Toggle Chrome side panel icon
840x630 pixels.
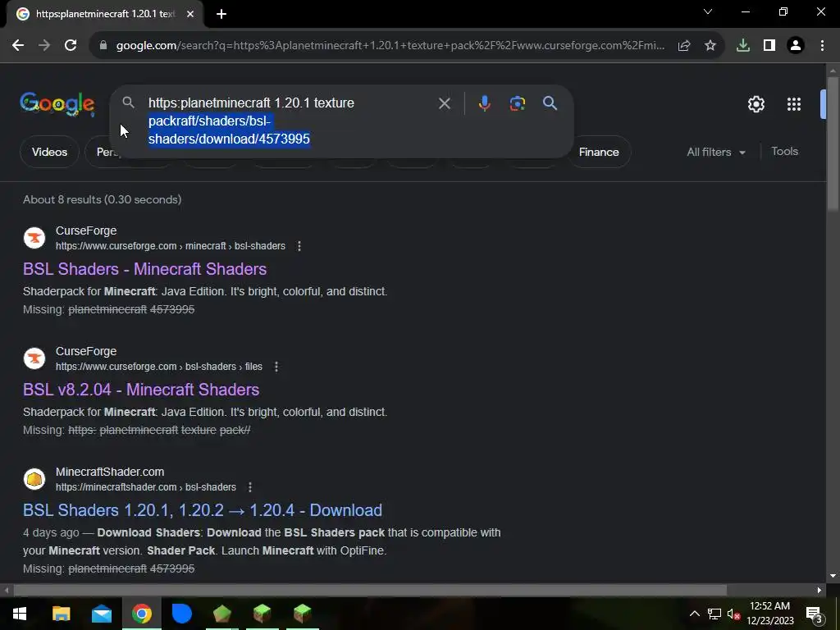pos(769,46)
